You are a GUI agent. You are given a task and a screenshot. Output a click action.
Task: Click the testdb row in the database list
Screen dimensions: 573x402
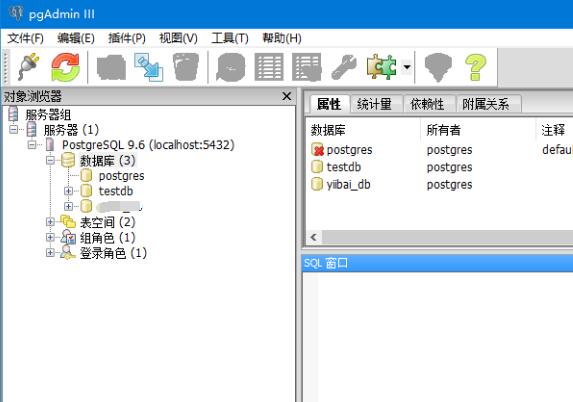(x=439, y=167)
